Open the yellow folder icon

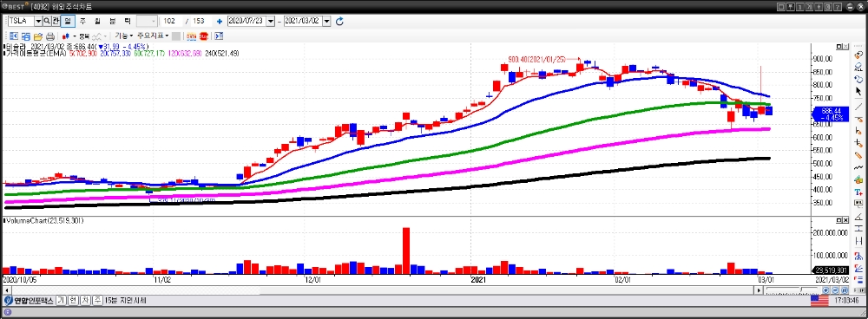[37, 36]
